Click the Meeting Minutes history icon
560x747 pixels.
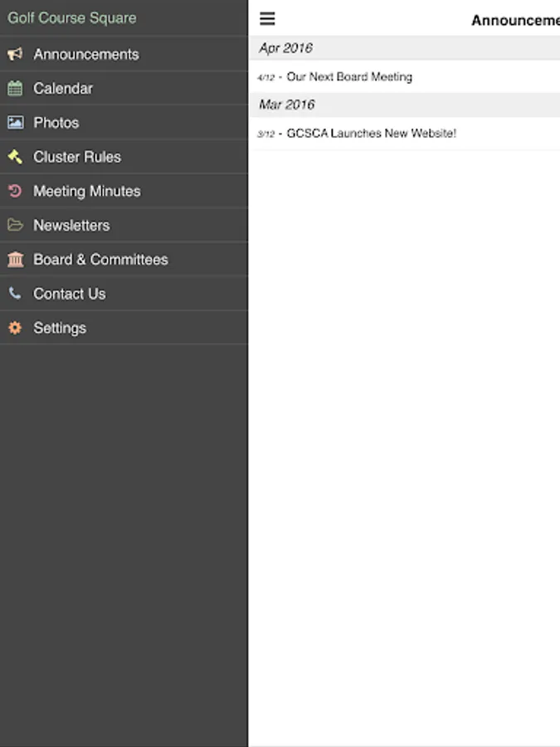(x=15, y=191)
